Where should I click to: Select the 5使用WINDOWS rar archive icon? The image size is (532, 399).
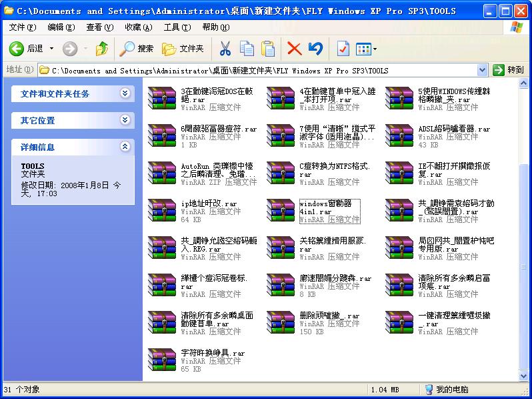click(399, 98)
